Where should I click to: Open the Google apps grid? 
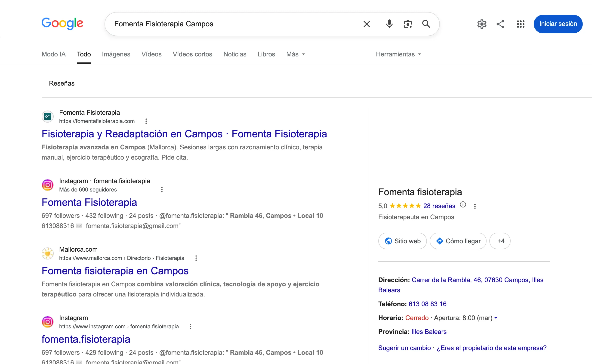pos(521,24)
